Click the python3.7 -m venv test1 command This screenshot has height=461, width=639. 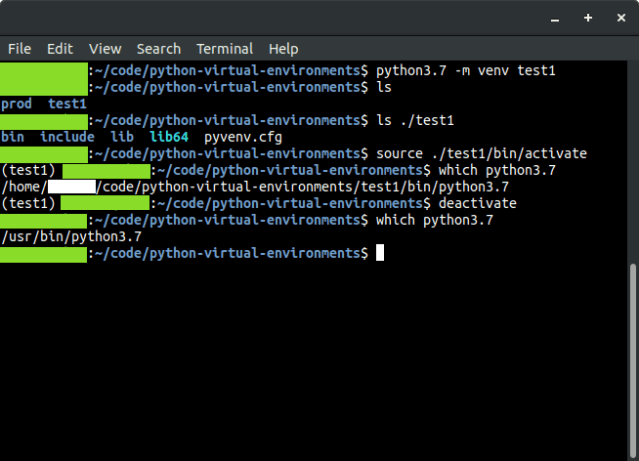[465, 70]
